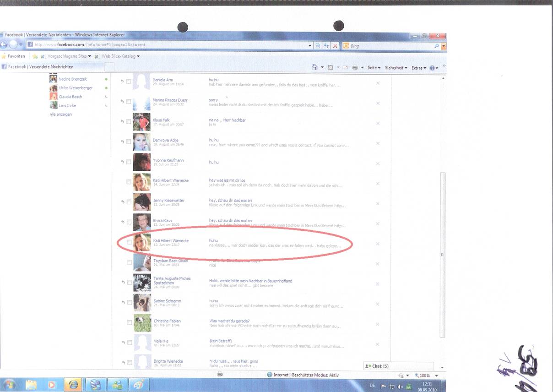
Task: Delete the Demirova Adije message with X
Action: click(378, 143)
